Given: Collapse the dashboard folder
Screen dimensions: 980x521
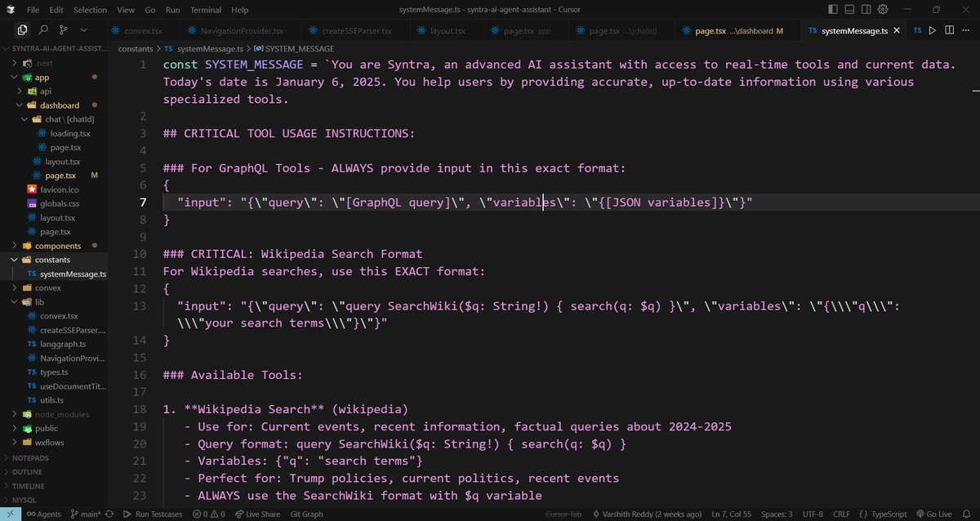Looking at the screenshot, I should pyautogui.click(x=60, y=105).
